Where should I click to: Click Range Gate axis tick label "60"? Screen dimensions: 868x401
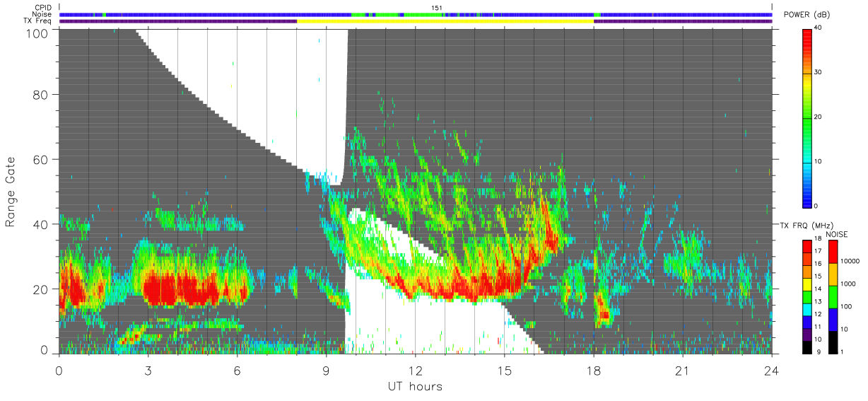(41, 159)
